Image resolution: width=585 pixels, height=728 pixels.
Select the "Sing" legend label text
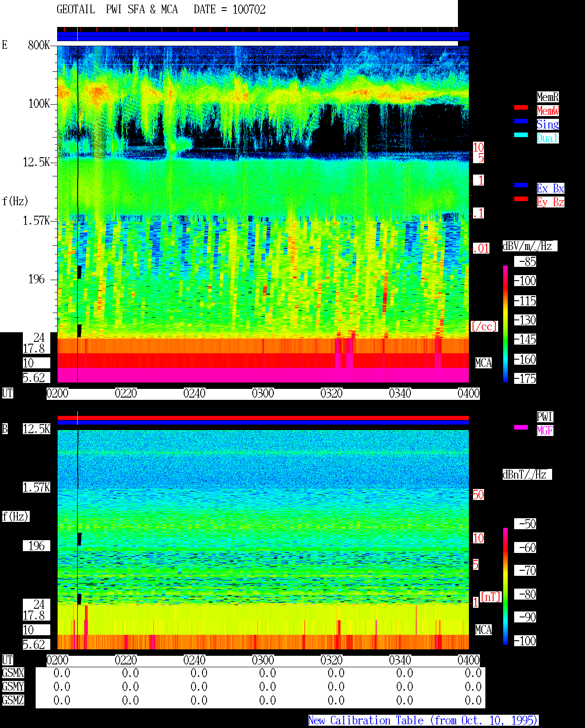[548, 124]
